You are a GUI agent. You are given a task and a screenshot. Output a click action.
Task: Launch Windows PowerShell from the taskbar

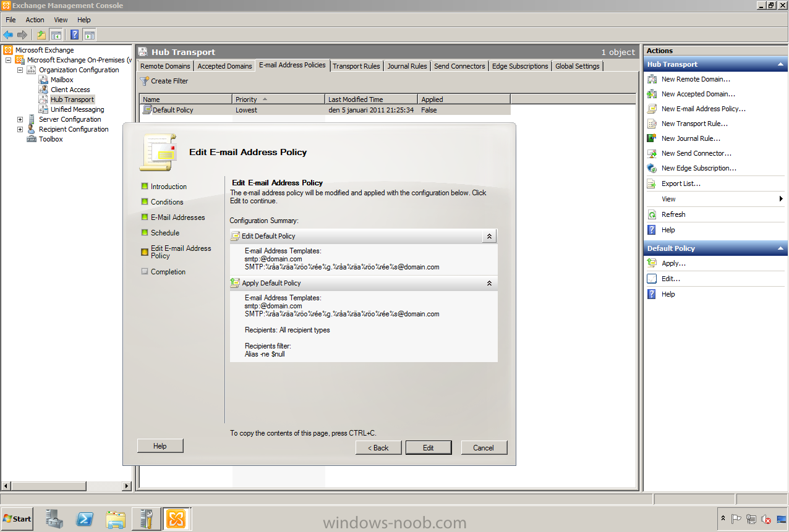[85, 518]
